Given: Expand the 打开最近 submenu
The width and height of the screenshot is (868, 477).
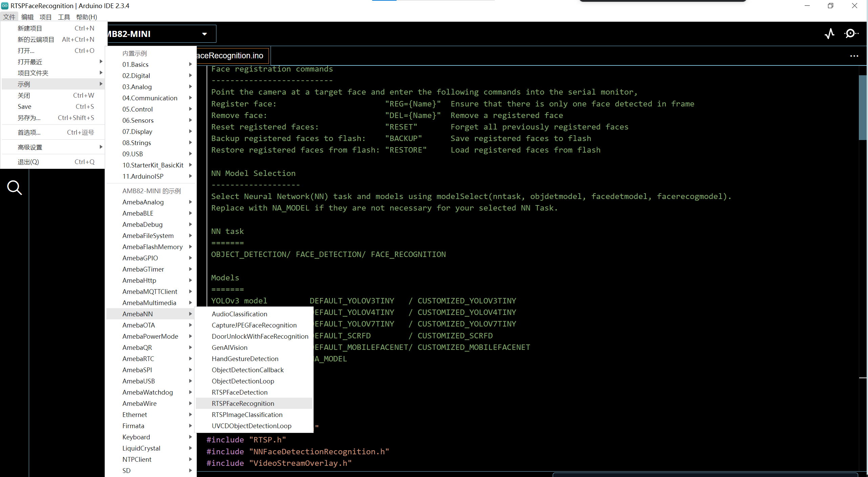Looking at the screenshot, I should tap(53, 62).
